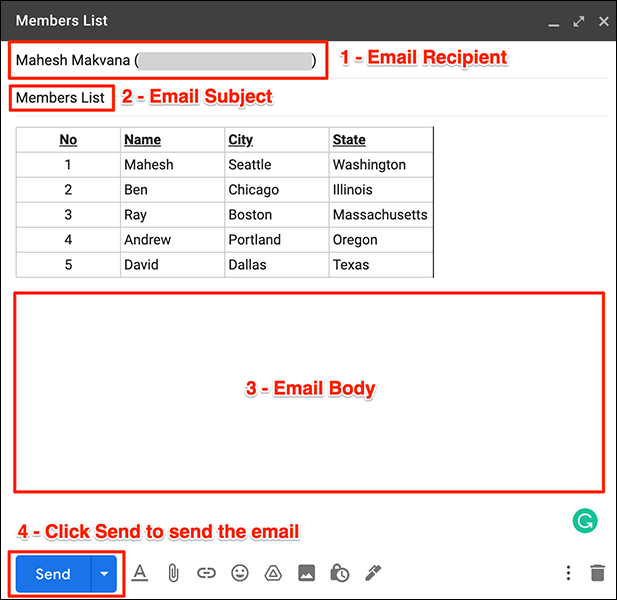Minimize the compose window

[x=554, y=21]
